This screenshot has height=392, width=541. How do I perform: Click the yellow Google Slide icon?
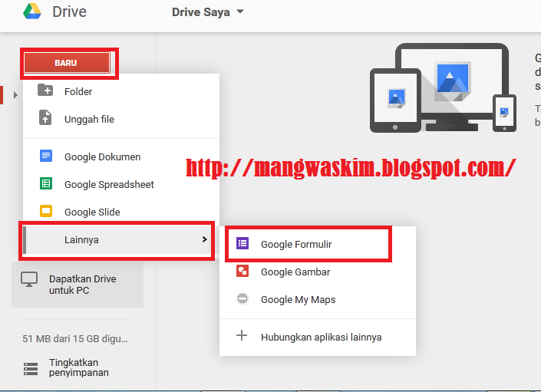(x=46, y=211)
